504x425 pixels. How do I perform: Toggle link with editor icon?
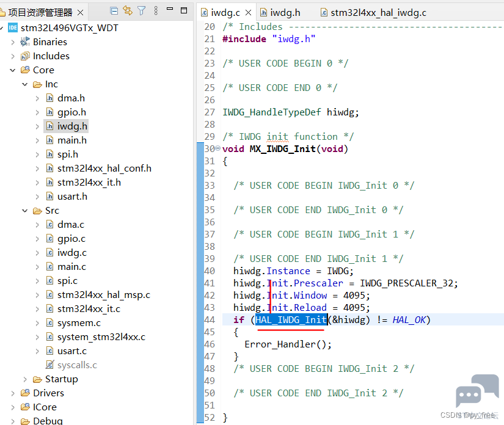coord(128,10)
